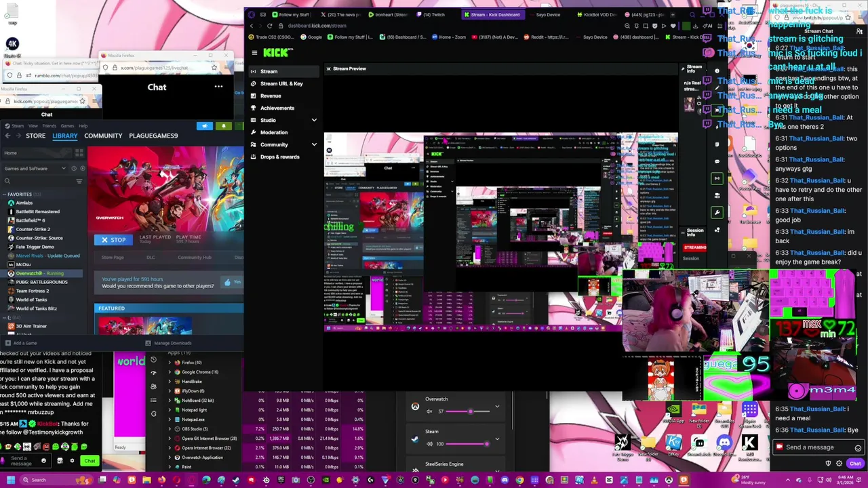
Task: Click the wrench icon in Kick right toolbar
Action: [717, 212]
